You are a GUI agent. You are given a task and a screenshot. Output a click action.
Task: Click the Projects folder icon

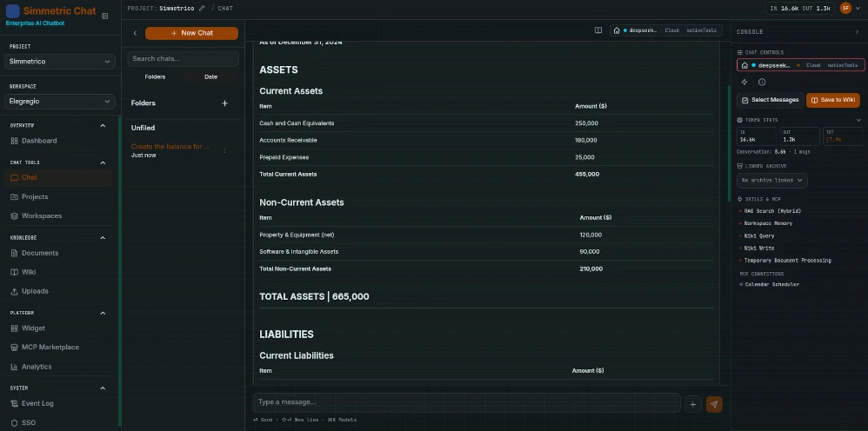point(15,197)
